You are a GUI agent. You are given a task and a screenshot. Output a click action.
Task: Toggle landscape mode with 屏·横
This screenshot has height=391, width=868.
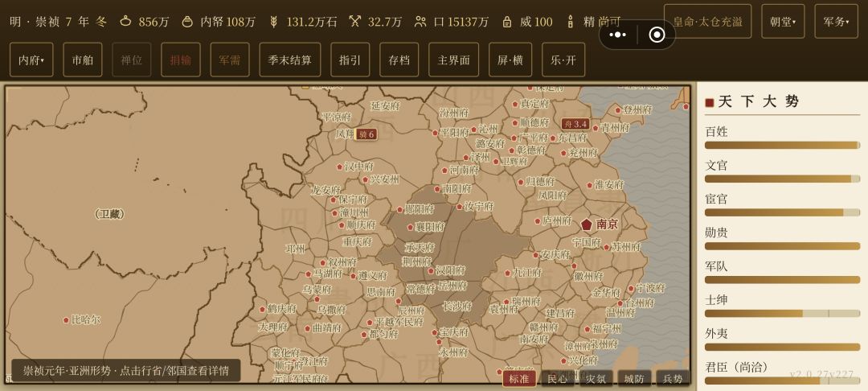coord(510,60)
